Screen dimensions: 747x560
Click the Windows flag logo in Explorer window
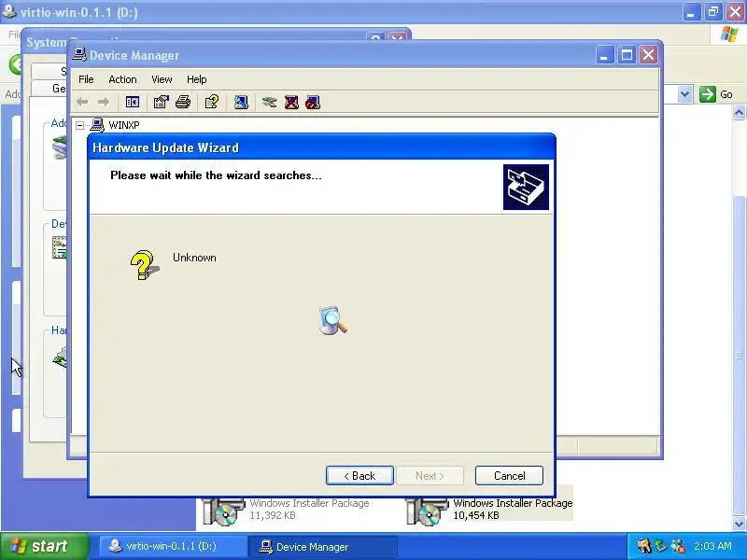(729, 35)
